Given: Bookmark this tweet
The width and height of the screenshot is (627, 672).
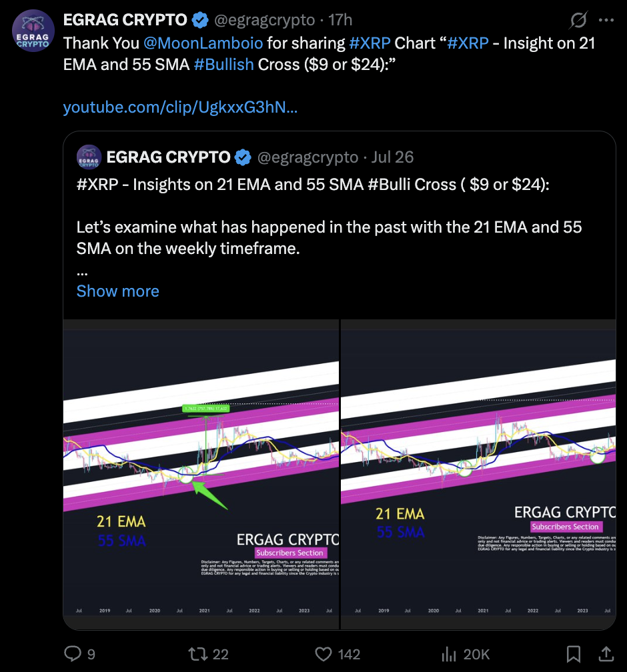Looking at the screenshot, I should [574, 654].
